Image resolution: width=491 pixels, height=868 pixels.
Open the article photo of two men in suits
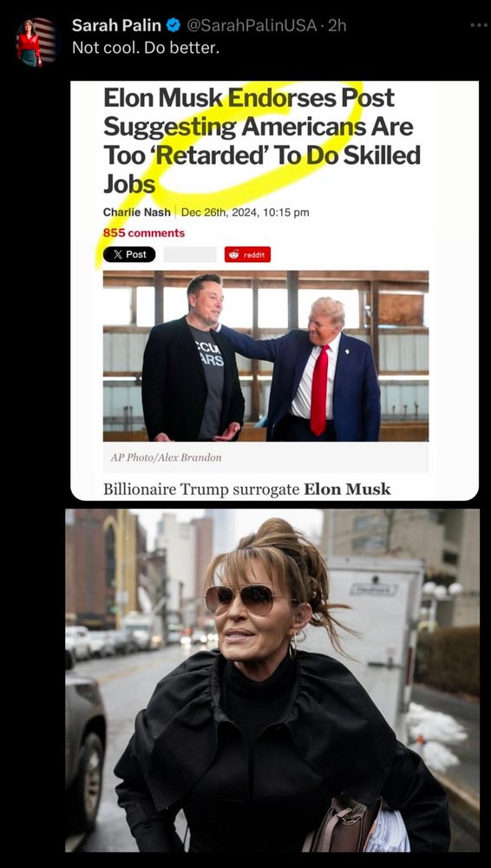(x=265, y=356)
